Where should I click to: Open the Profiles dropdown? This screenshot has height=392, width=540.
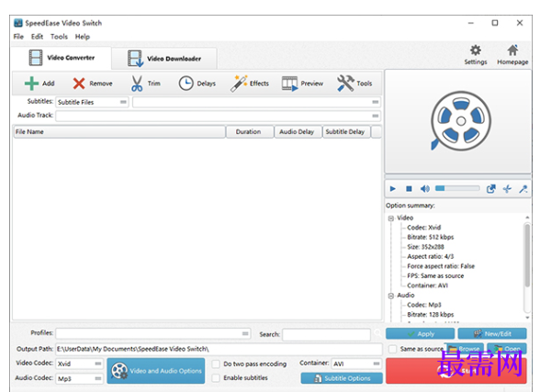(x=153, y=333)
